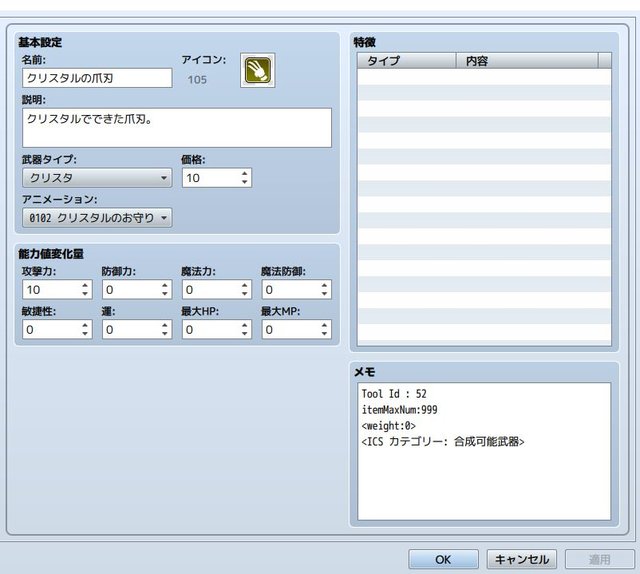Click the 価格 price value field
The width and height of the screenshot is (640, 574).
211,178
